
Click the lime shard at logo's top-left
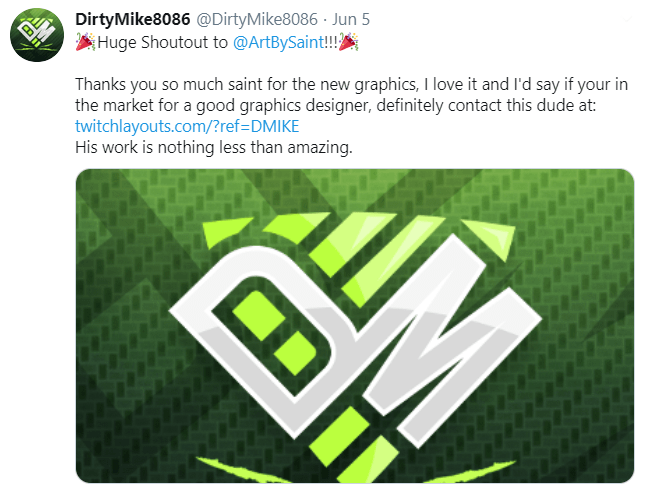(x=225, y=232)
